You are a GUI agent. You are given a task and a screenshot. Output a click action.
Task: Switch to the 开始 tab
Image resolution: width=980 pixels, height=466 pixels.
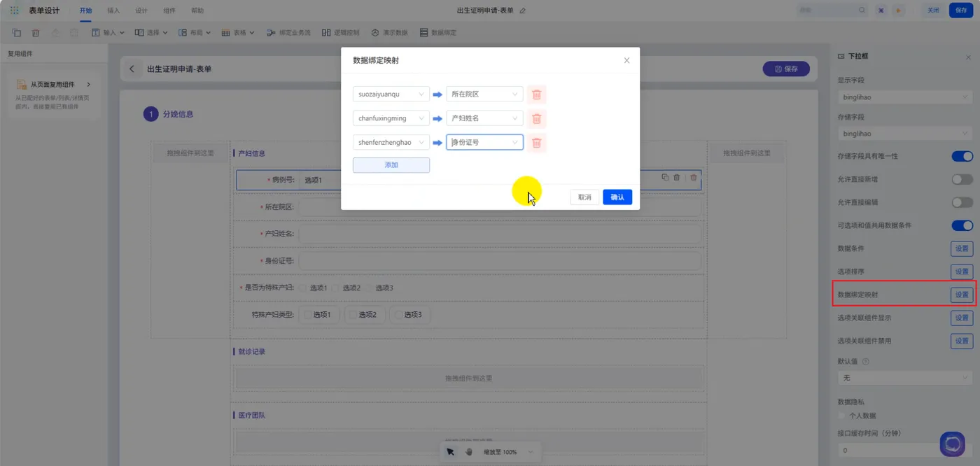coord(85,10)
